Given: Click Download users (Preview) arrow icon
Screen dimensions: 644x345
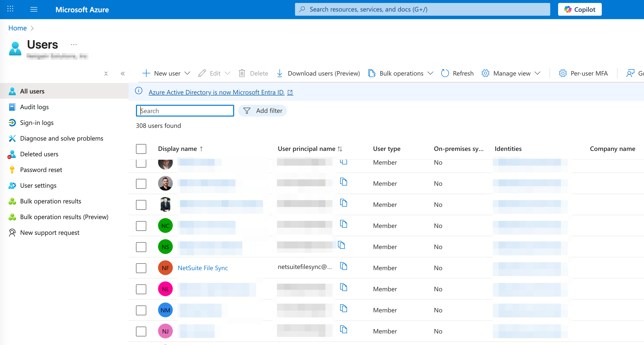Looking at the screenshot, I should point(280,73).
